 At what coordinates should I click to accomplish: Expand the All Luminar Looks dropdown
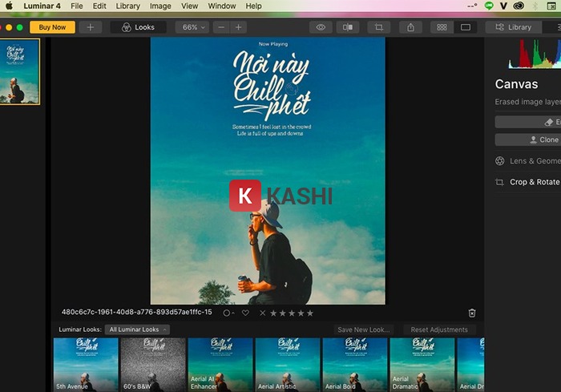click(137, 329)
